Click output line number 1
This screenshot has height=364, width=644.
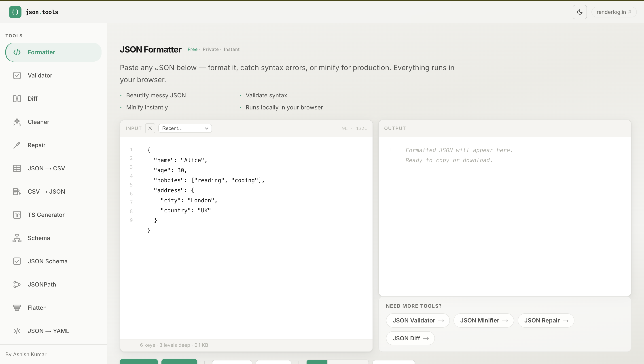(x=390, y=150)
